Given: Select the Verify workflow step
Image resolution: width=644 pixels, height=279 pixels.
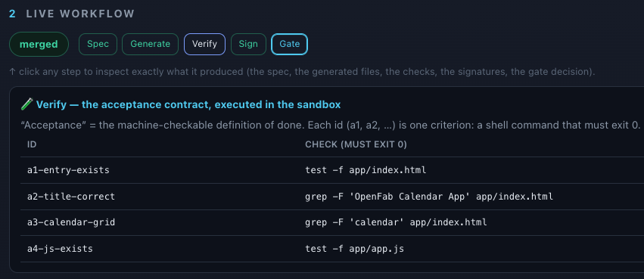Looking at the screenshot, I should pyautogui.click(x=204, y=45).
